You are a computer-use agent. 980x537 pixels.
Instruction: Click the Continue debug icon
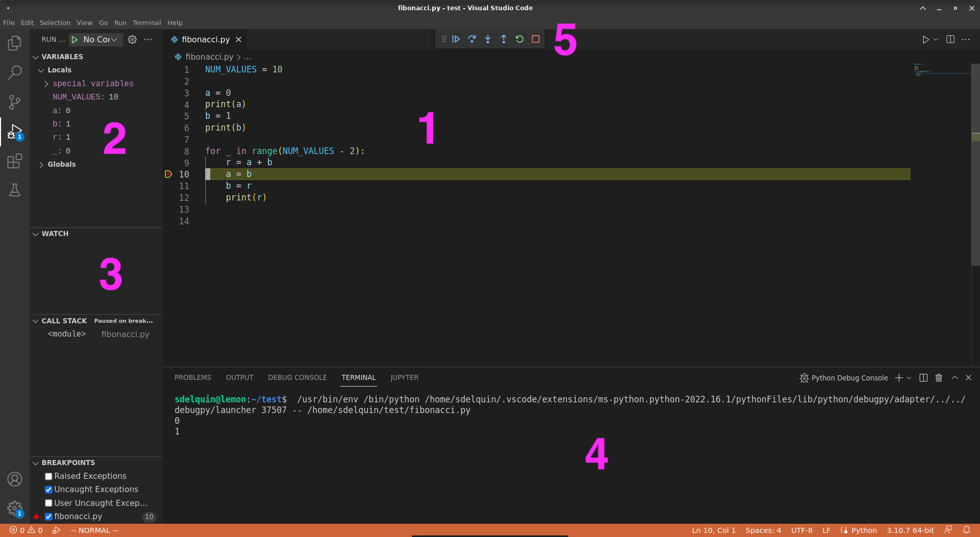tap(456, 39)
